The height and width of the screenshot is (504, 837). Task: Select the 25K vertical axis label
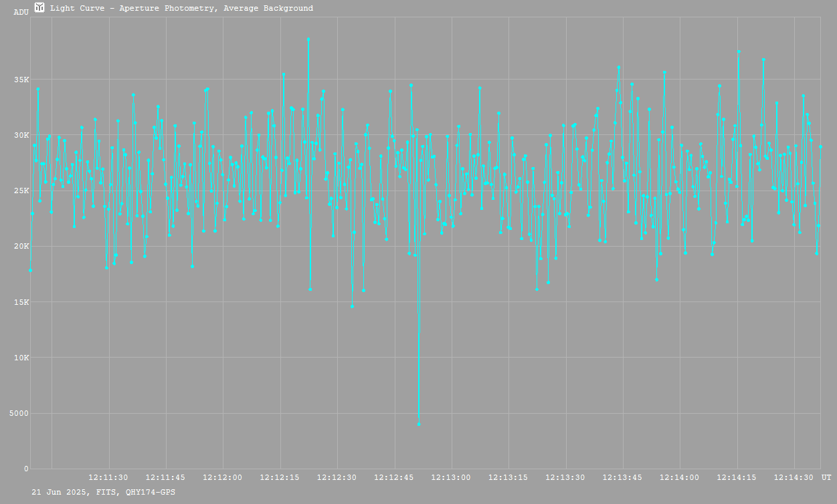(22, 191)
